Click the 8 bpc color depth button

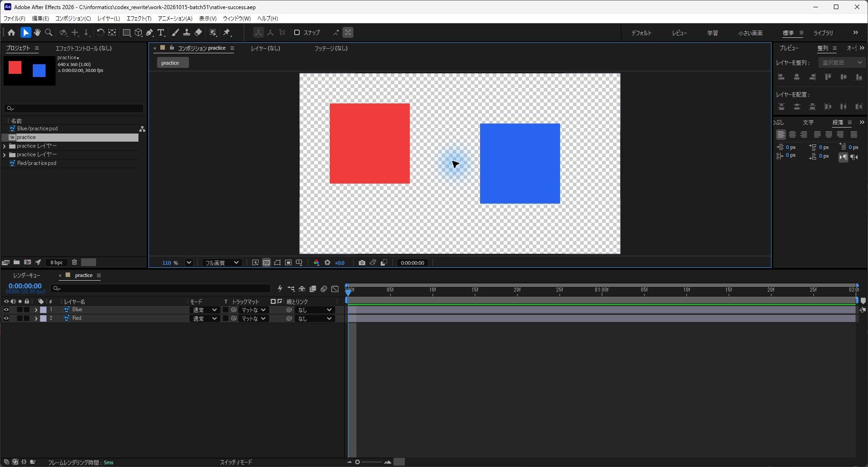coord(56,262)
